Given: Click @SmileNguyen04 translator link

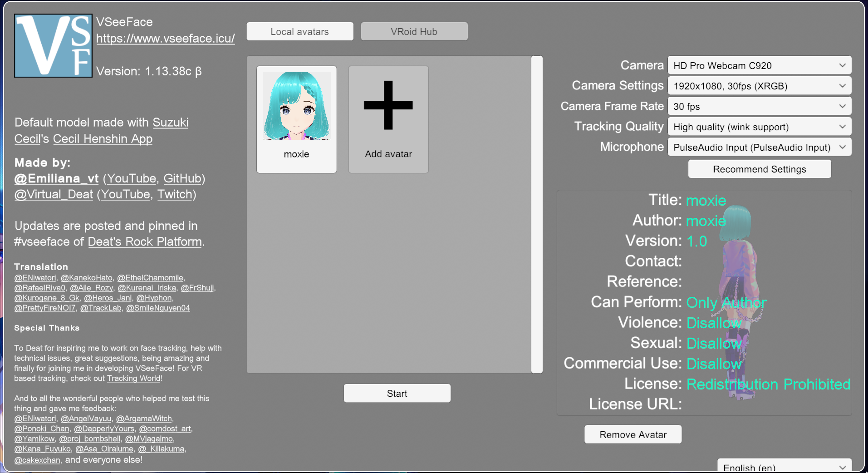Looking at the screenshot, I should tap(158, 308).
